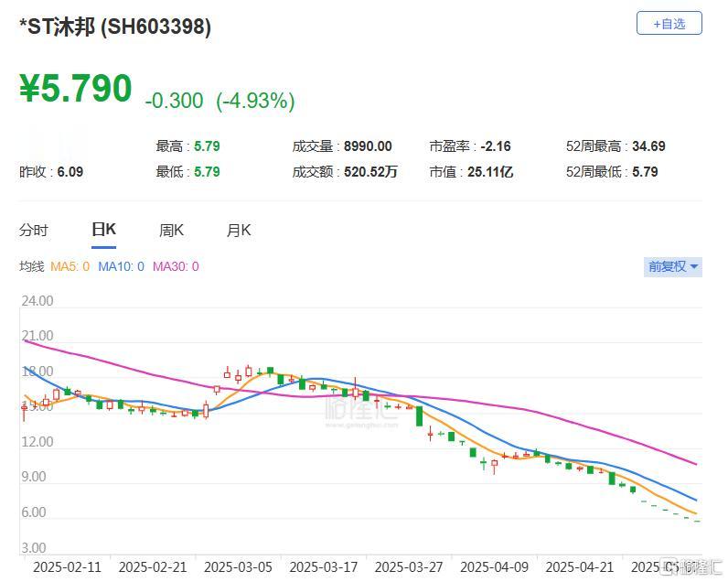This screenshot has height=582, width=728.
Task: Click the 3.00 price axis label
Action: [34, 548]
